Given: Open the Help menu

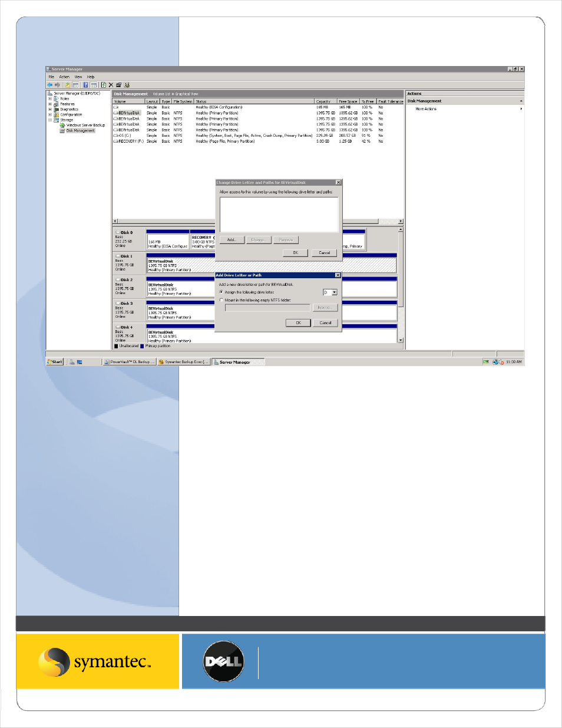Looking at the screenshot, I should point(91,77).
